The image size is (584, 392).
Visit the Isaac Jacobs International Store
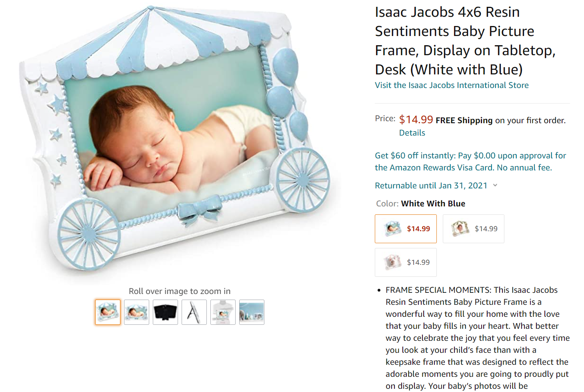pyautogui.click(x=452, y=85)
